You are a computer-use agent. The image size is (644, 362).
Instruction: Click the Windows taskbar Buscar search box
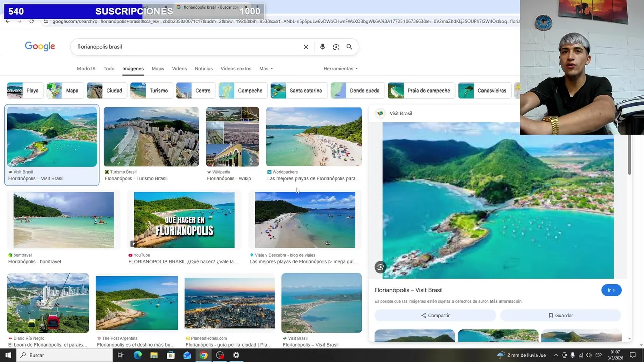pyautogui.click(x=65, y=355)
